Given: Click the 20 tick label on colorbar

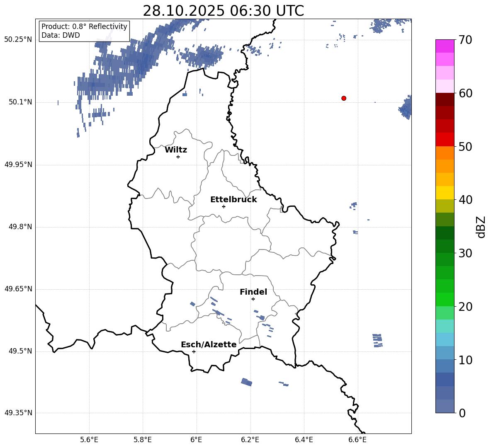Looking at the screenshot, I should click(x=465, y=307).
